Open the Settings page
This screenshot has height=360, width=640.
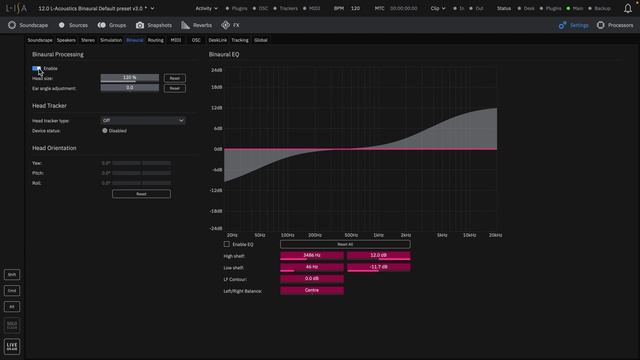(573, 25)
